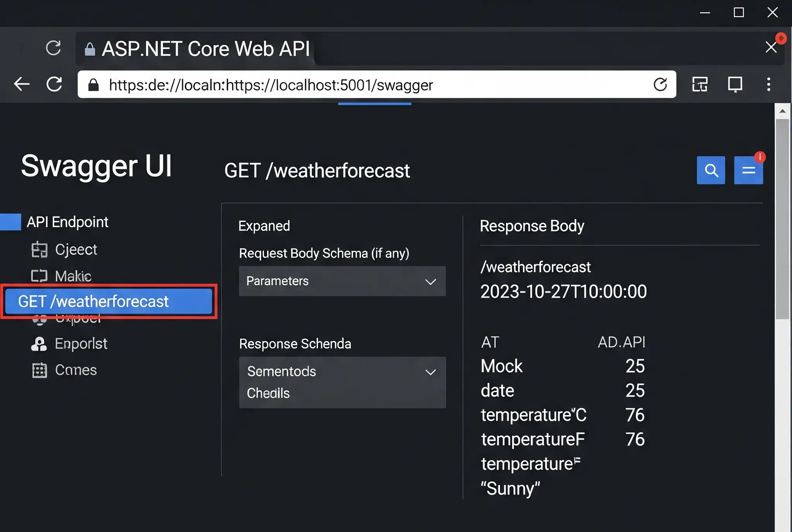Click the Response Body heading
The height and width of the screenshot is (532, 792).
coord(532,226)
